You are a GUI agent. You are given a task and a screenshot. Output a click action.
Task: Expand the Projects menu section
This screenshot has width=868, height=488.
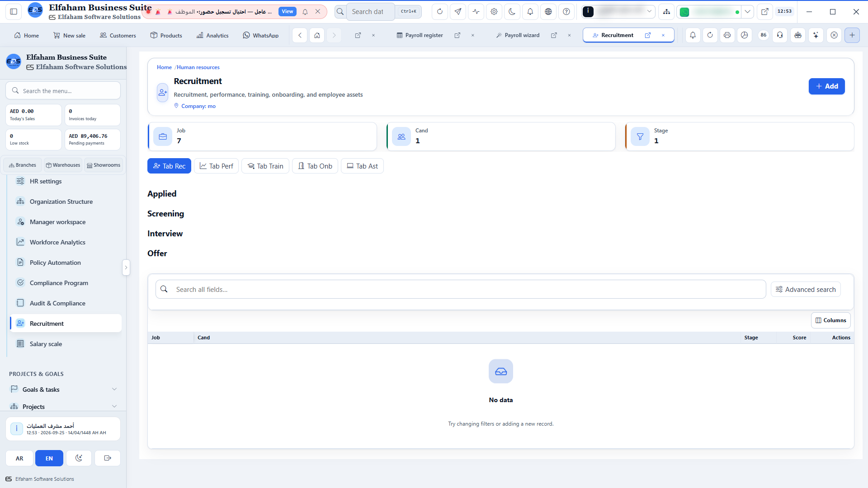[x=63, y=407]
